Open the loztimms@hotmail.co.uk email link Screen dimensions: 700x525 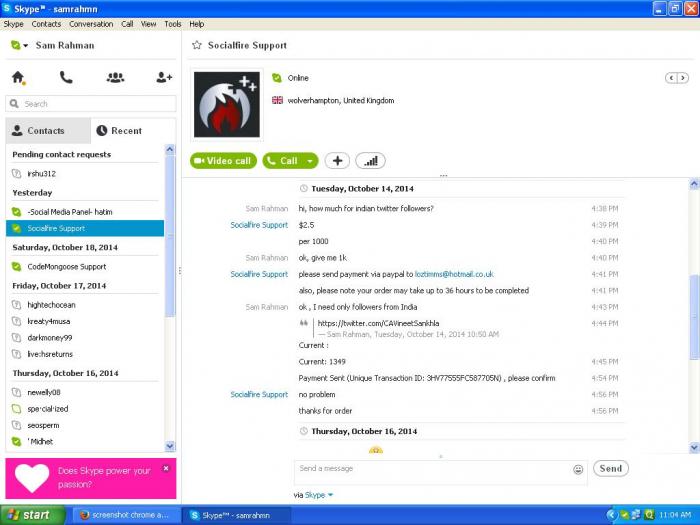(454, 274)
